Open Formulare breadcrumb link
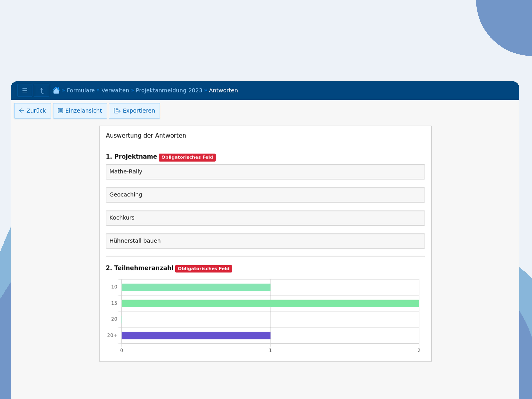Screen dimensions: 532x399 tap(81, 90)
